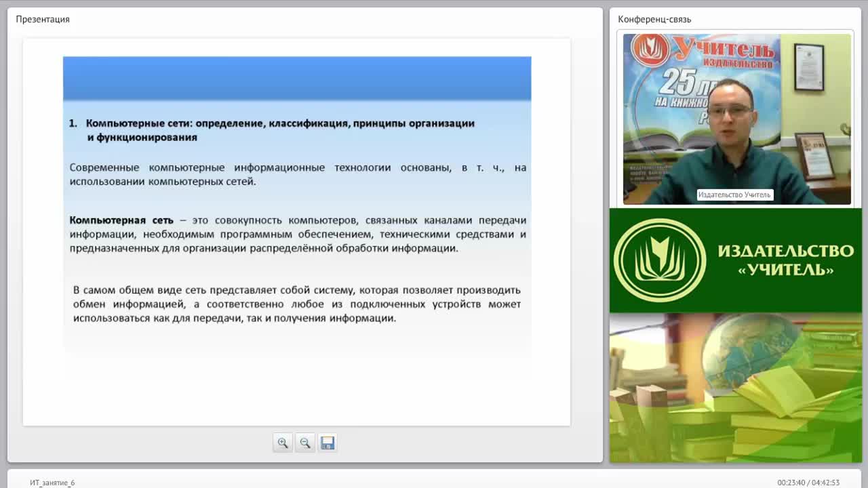Image resolution: width=868 pixels, height=488 pixels.
Task: Click the Издательство Учитель name label on video
Action: 734,195
